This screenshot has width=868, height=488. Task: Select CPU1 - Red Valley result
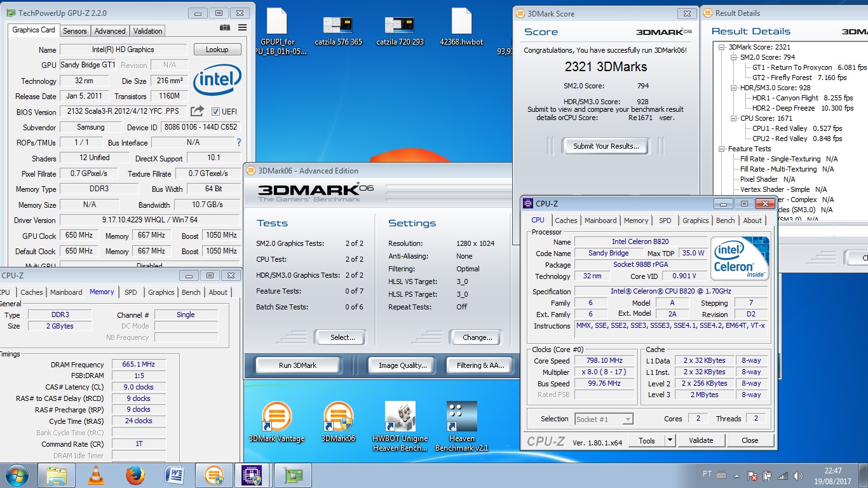click(x=797, y=128)
